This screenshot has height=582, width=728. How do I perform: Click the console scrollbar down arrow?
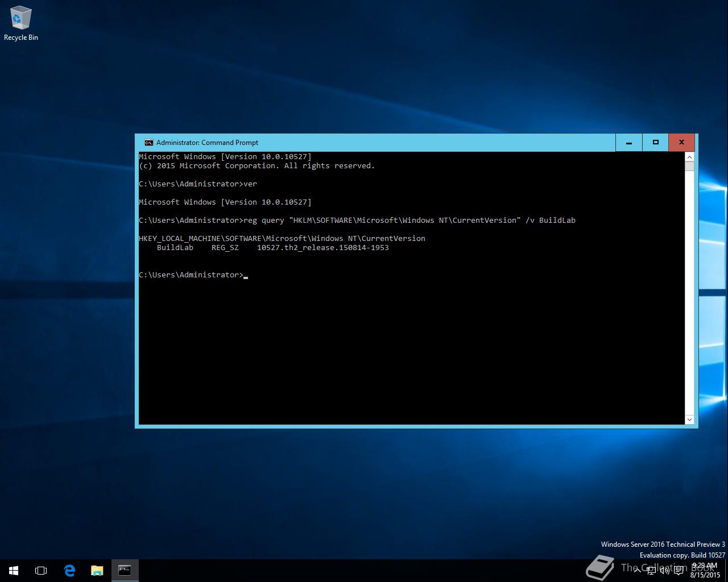pyautogui.click(x=689, y=419)
